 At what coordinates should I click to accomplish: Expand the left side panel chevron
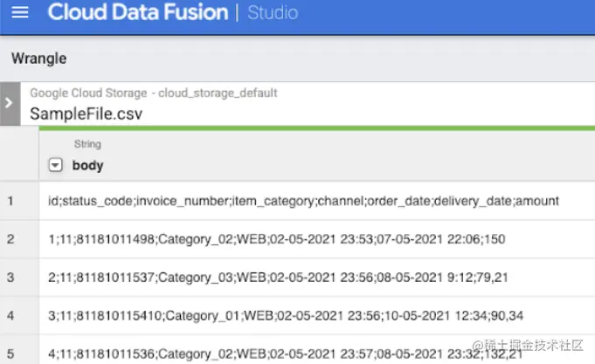(x=10, y=104)
